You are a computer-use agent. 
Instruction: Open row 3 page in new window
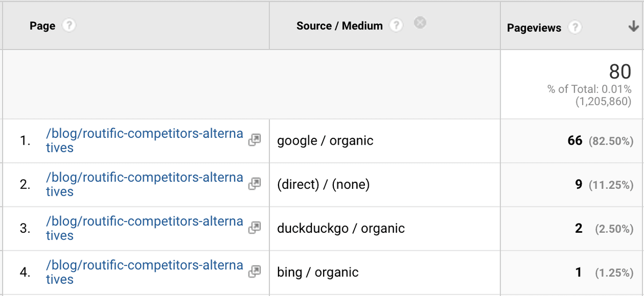pyautogui.click(x=254, y=227)
